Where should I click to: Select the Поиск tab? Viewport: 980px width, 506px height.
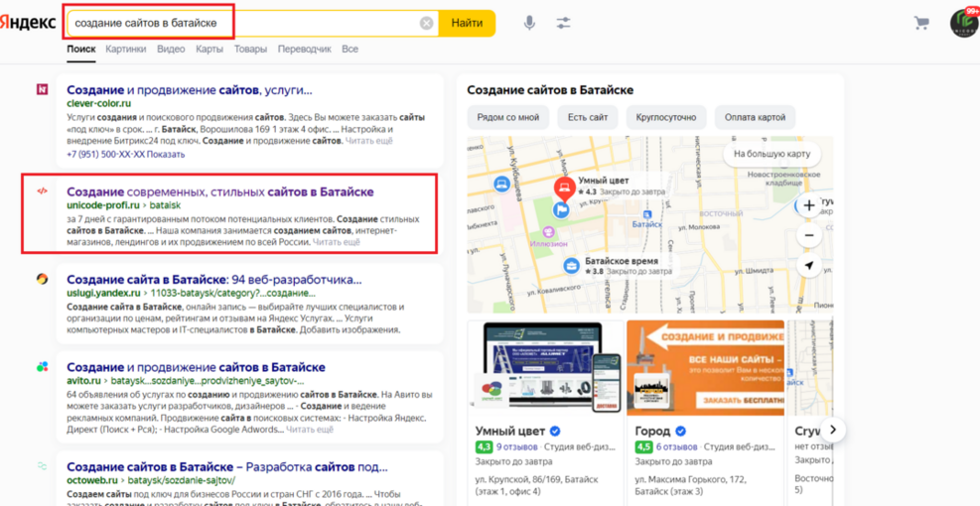[81, 49]
